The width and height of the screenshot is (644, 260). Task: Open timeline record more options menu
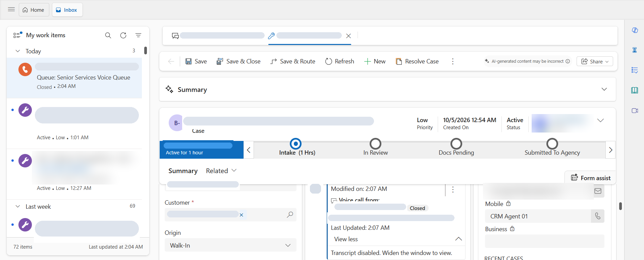tap(453, 190)
